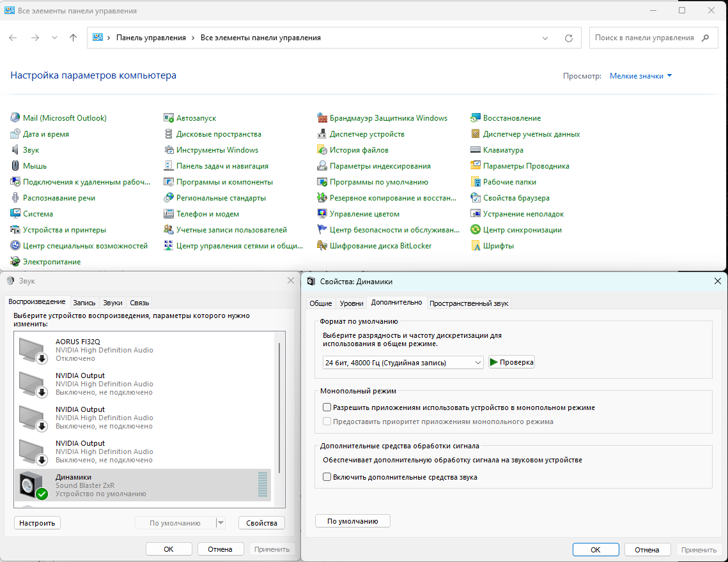
Task: Switch to the Запись tab
Action: 84,303
